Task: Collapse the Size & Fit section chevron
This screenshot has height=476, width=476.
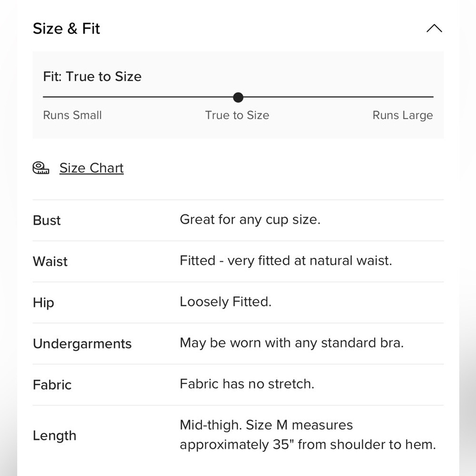Action: (434, 28)
